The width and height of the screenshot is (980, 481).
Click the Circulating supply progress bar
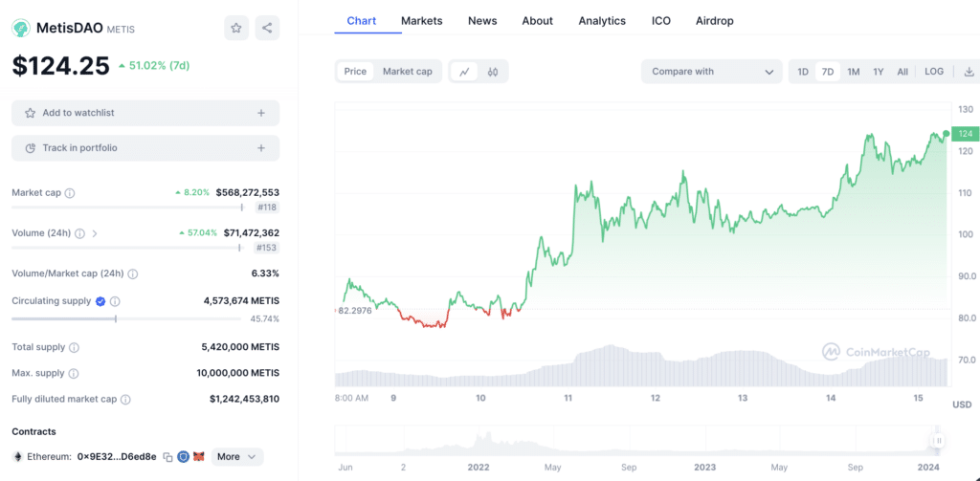(x=126, y=318)
